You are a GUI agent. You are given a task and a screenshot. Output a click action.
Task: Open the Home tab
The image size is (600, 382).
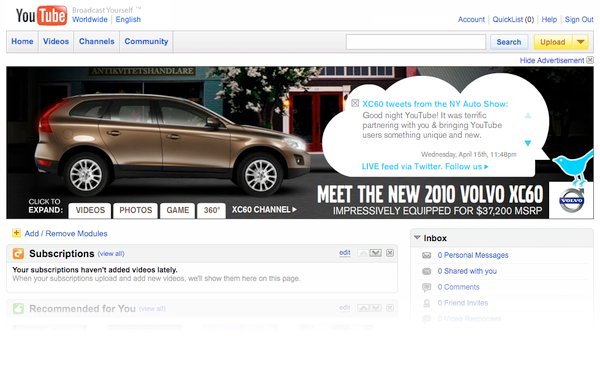click(22, 41)
